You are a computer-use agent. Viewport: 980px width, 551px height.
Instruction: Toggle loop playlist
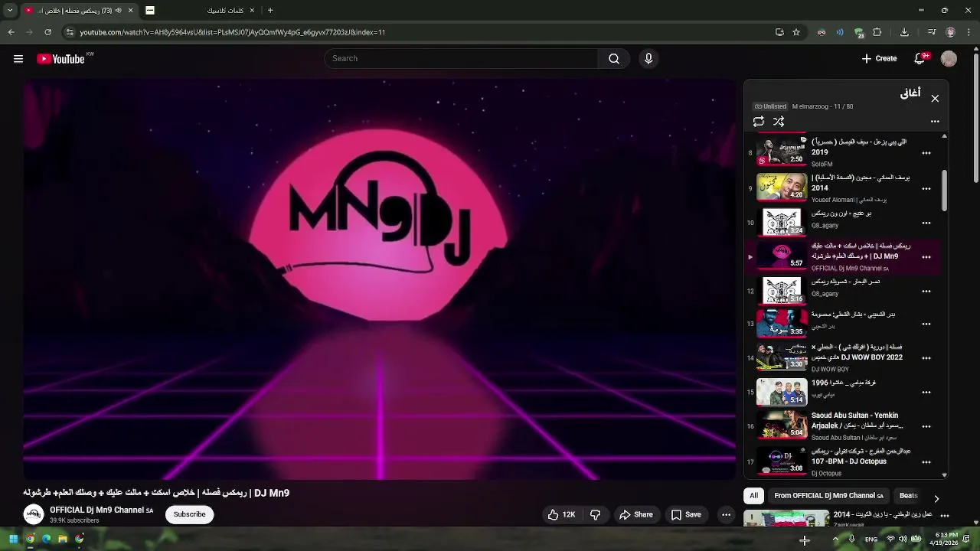[x=759, y=122]
